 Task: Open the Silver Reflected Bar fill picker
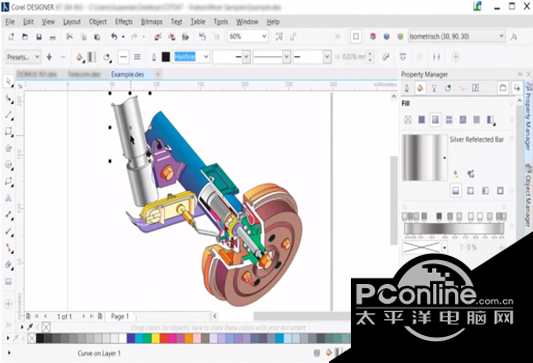pyautogui.click(x=445, y=158)
